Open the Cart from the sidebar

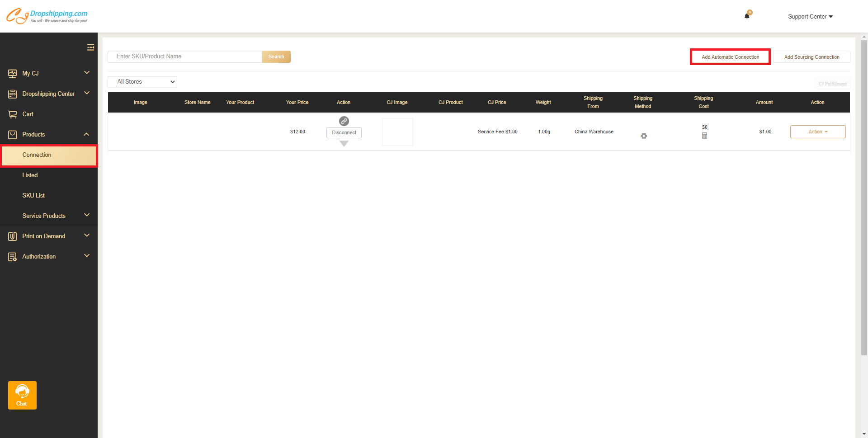(28, 114)
